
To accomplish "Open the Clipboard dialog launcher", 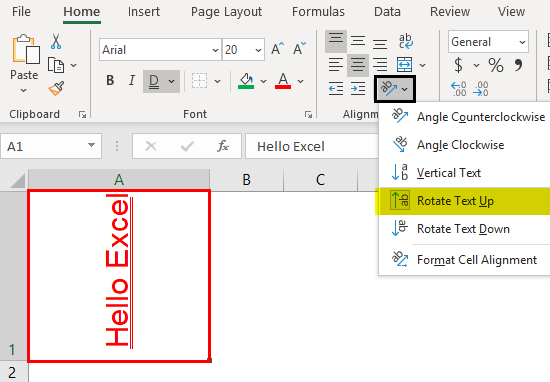I will pyautogui.click(x=82, y=114).
